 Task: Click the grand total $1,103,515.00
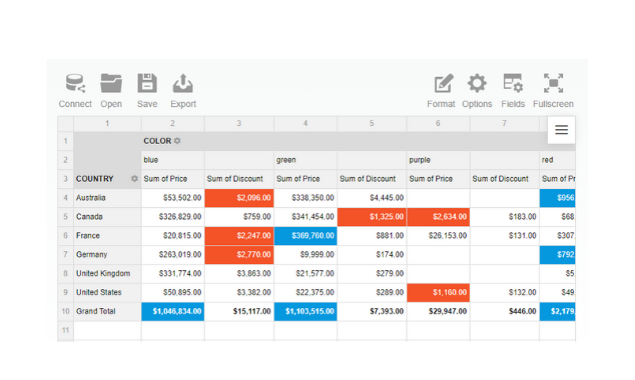305,311
